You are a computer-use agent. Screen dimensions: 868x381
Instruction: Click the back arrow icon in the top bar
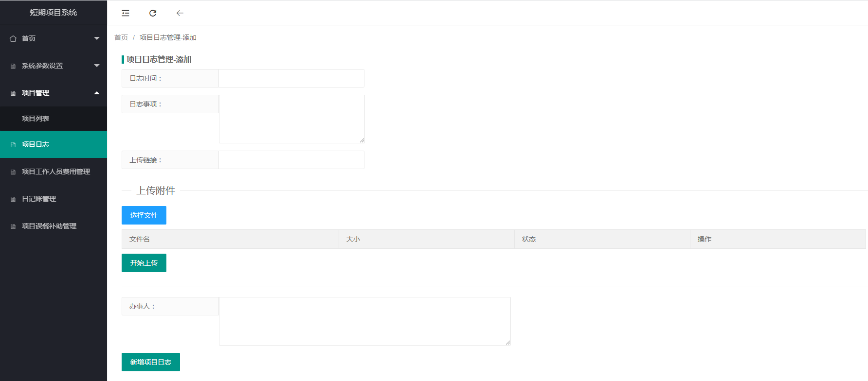click(x=180, y=13)
